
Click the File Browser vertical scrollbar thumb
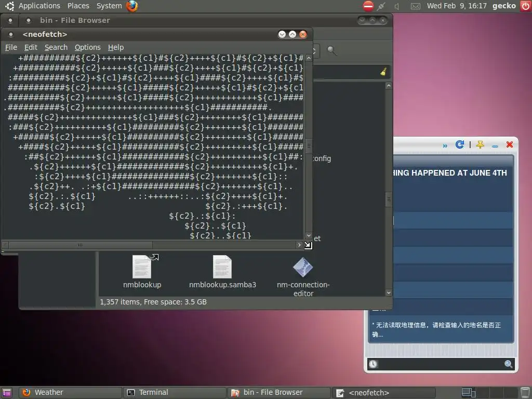(x=389, y=199)
